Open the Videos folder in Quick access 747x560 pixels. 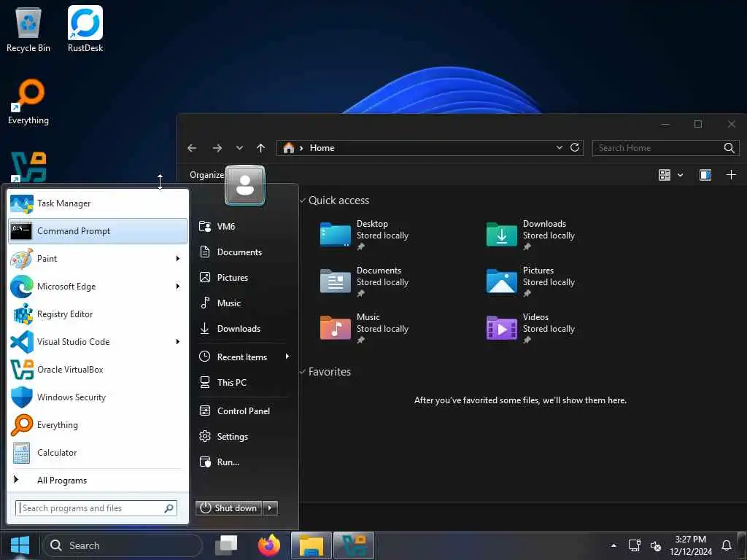click(x=531, y=329)
